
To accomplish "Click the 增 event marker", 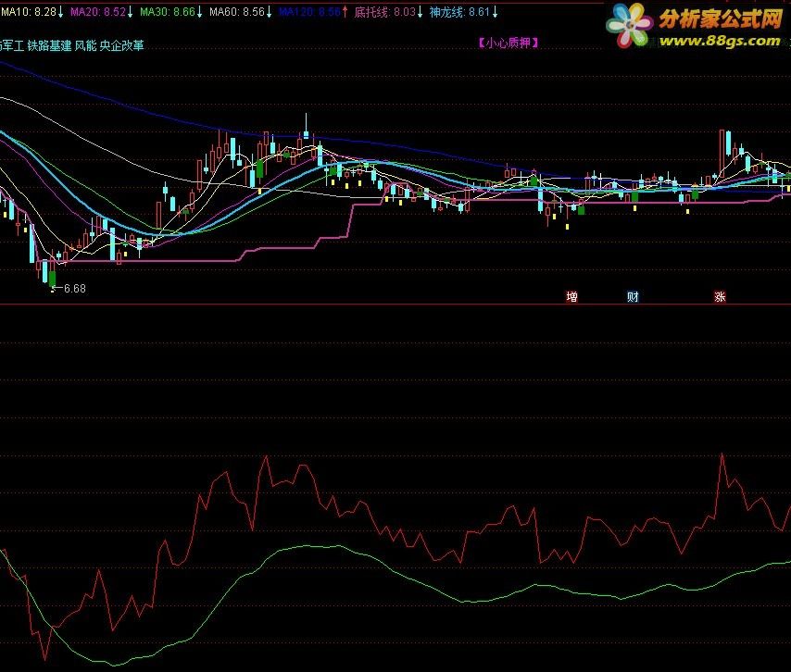I will click(571, 296).
